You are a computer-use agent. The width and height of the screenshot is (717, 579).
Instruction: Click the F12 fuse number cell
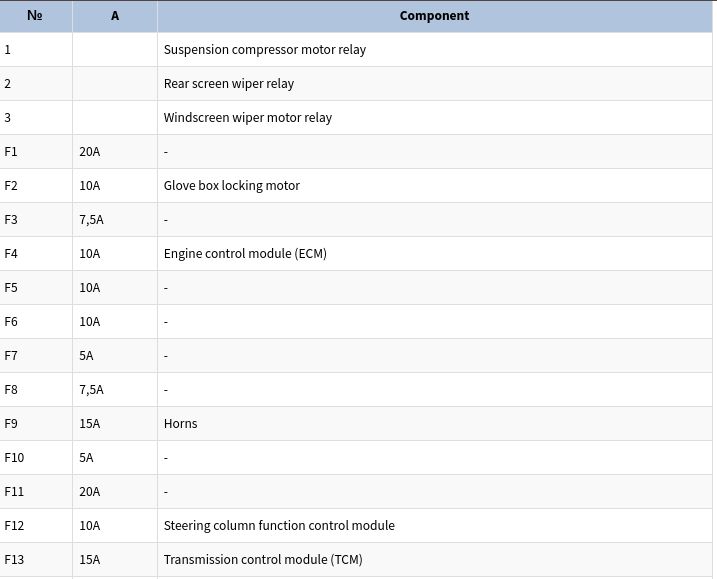pyautogui.click(x=36, y=525)
